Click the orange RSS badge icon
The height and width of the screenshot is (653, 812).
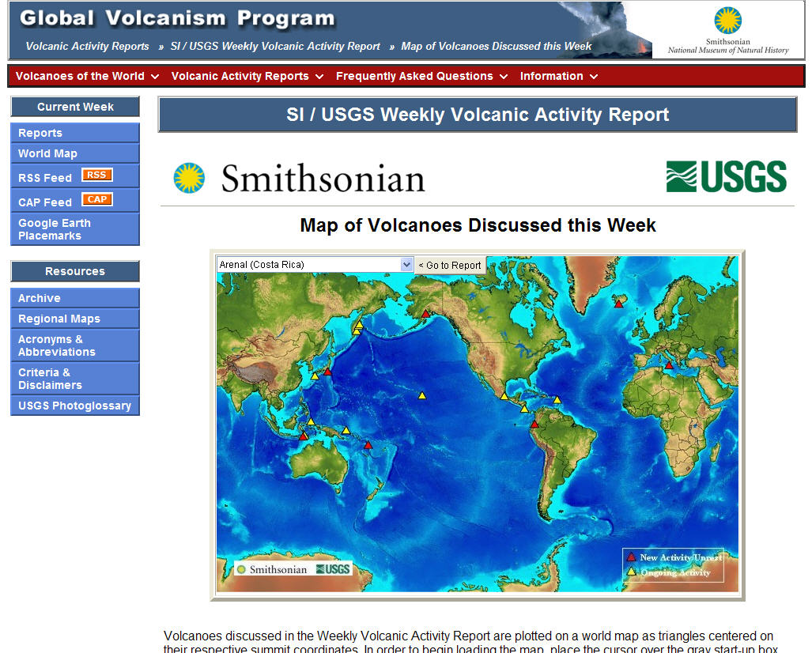(96, 175)
